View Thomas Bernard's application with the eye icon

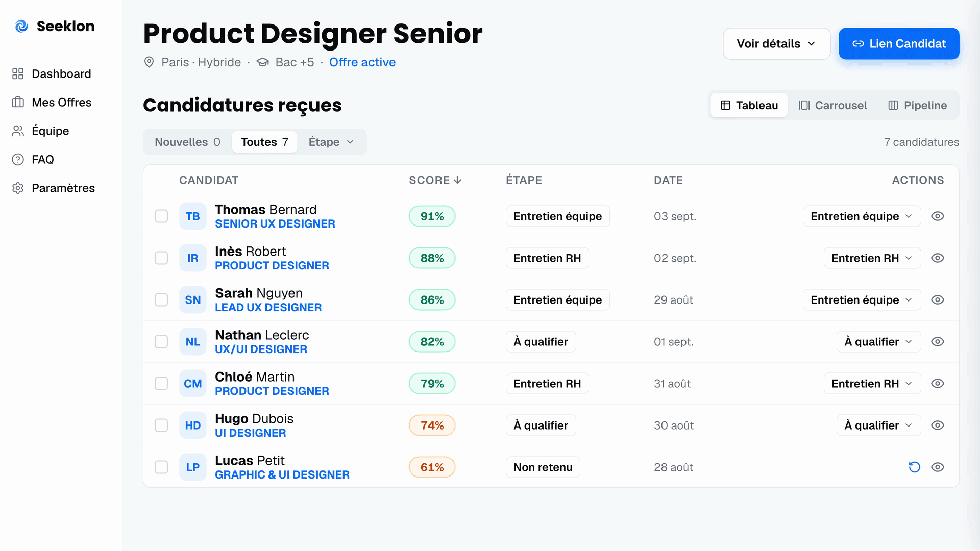pos(938,216)
